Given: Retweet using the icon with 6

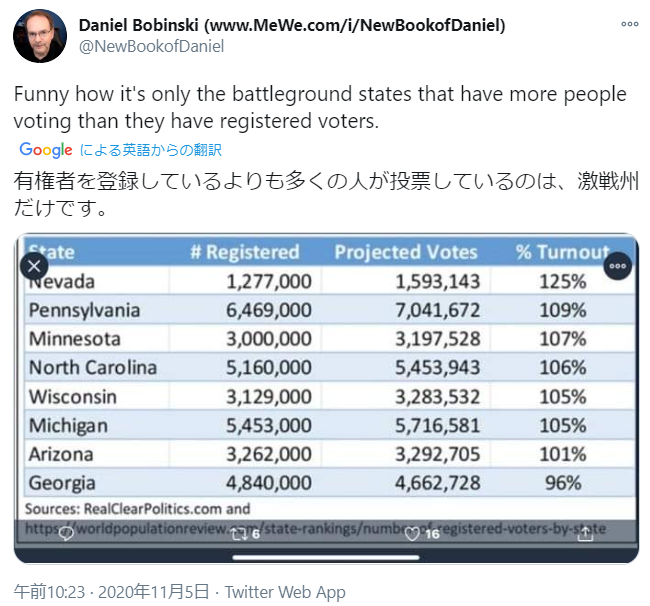Looking at the screenshot, I should [245, 534].
